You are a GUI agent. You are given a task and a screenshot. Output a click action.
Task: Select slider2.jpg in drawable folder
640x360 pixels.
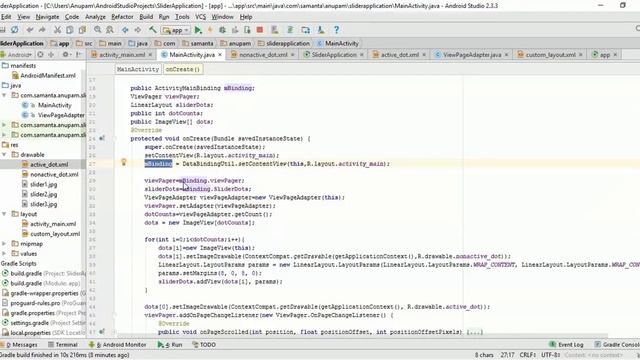tap(39, 194)
